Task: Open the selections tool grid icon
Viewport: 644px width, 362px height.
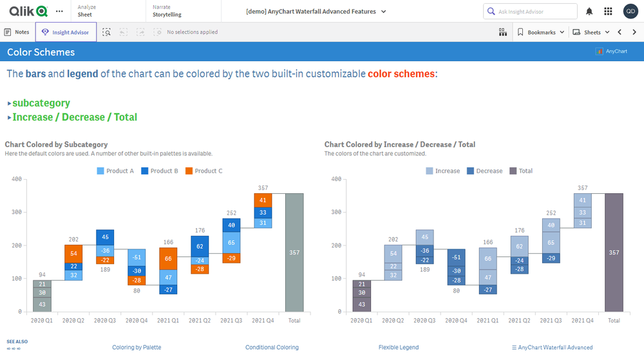Action: click(502, 32)
